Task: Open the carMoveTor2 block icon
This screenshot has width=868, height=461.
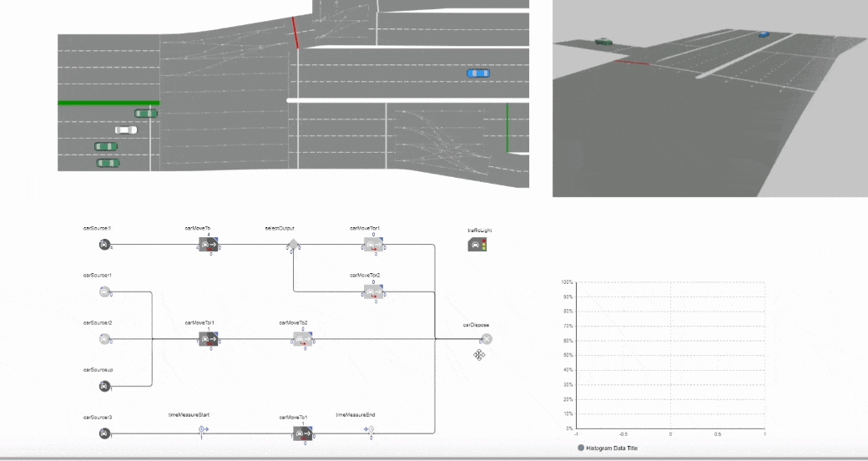Action: [374, 292]
